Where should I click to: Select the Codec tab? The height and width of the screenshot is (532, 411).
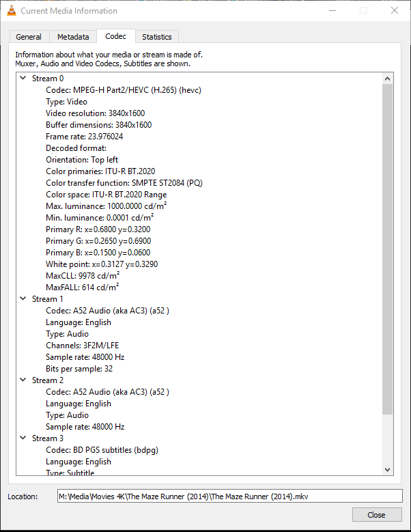115,36
